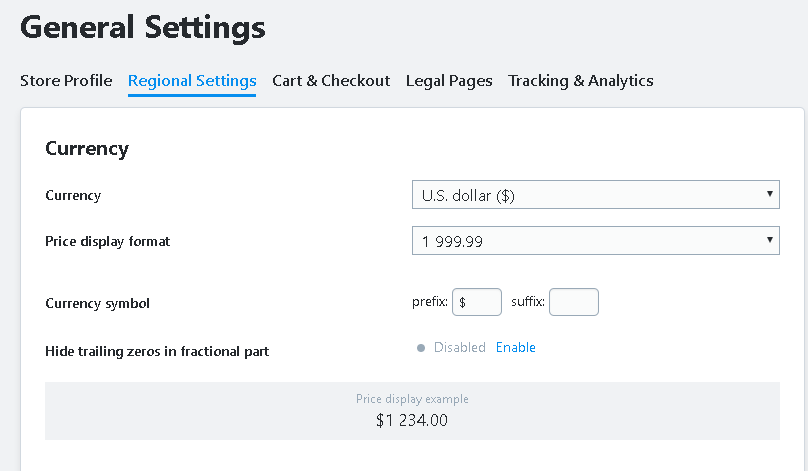Click the Disabled status text
The height and width of the screenshot is (471, 808).
tap(459, 348)
